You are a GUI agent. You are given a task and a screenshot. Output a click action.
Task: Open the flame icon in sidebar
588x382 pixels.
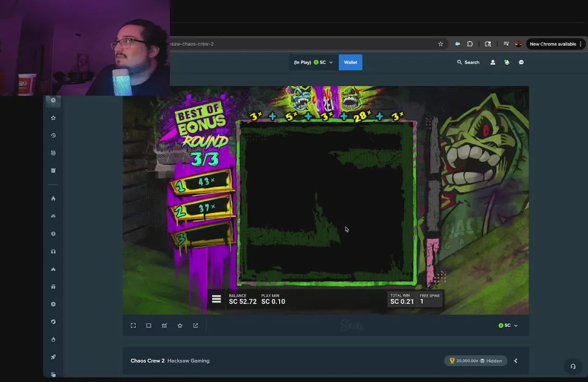tap(53, 198)
